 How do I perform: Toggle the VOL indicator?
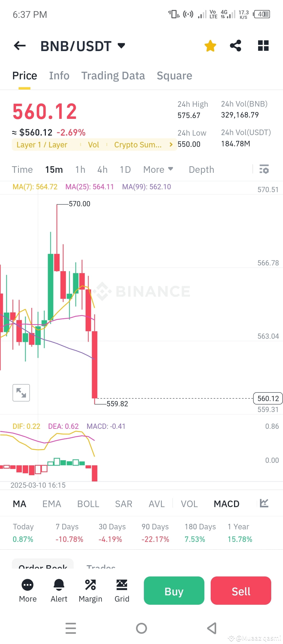click(189, 504)
